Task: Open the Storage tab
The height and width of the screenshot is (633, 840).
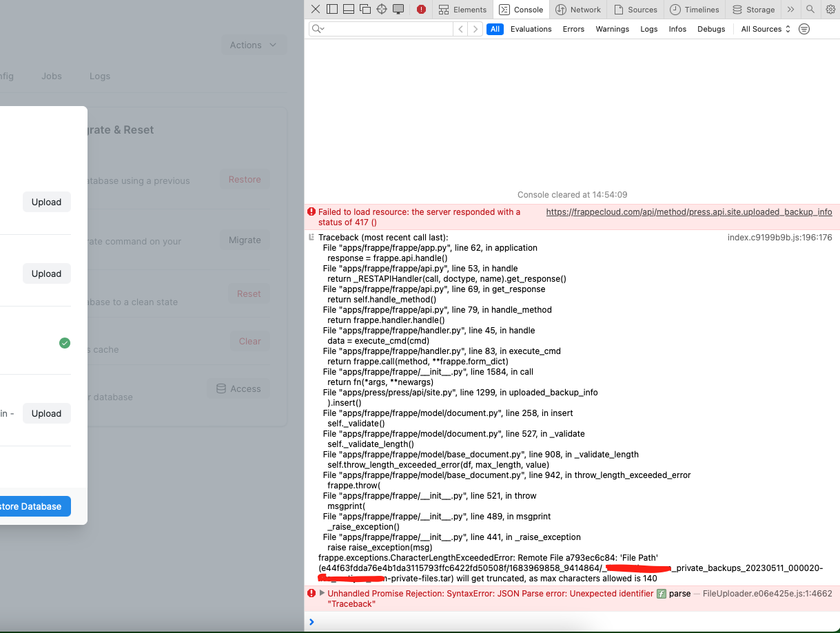Action: tap(753, 10)
